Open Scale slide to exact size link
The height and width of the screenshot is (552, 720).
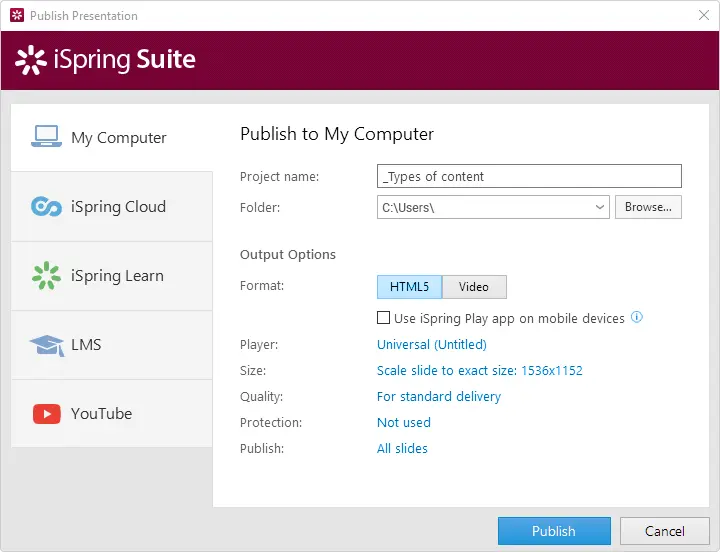click(479, 371)
